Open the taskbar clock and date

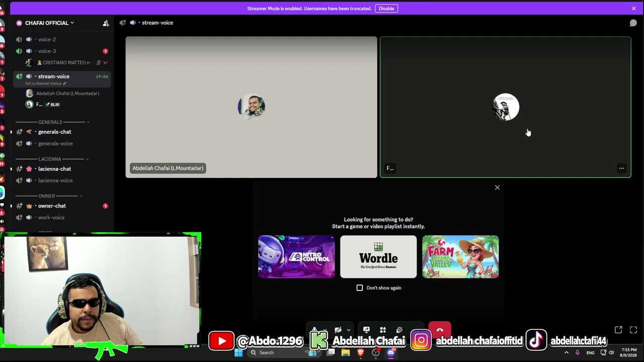click(629, 352)
